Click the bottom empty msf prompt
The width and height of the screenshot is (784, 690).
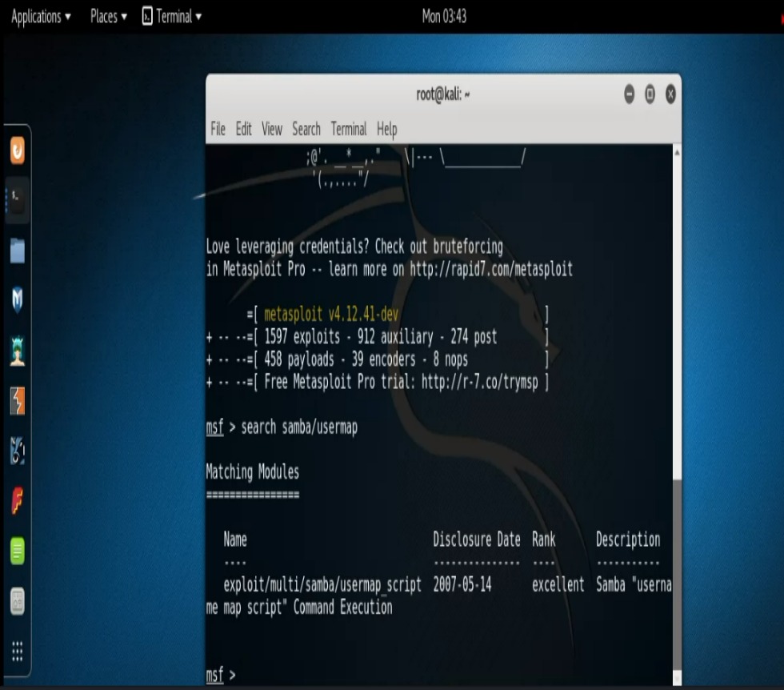[x=221, y=676]
